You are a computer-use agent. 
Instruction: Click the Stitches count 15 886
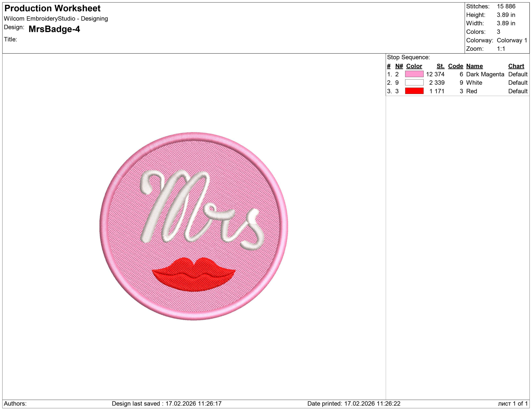pos(506,6)
